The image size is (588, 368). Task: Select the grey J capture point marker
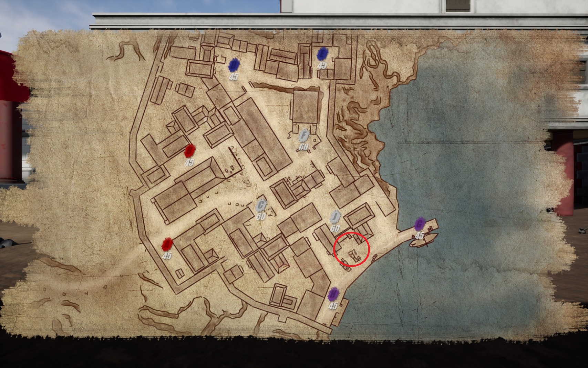point(335,217)
